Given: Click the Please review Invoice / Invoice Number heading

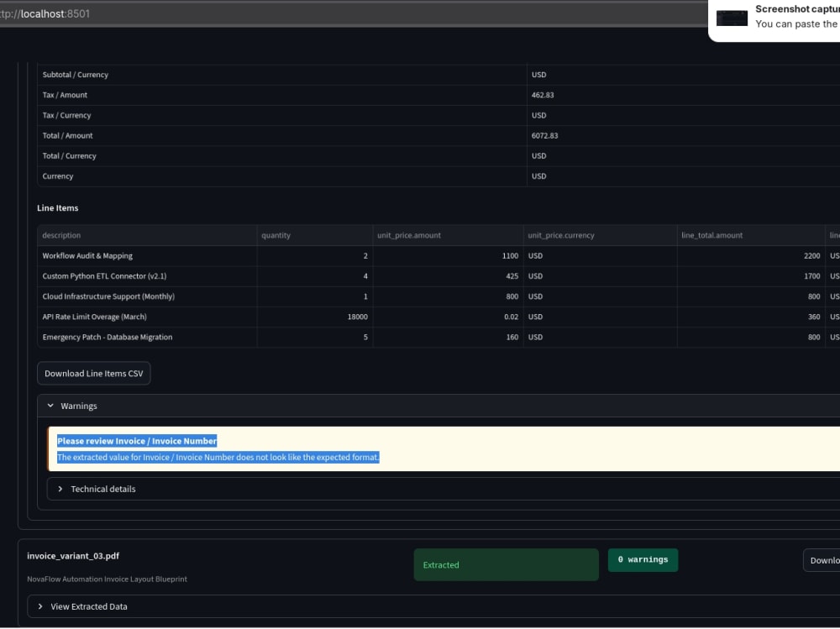Looking at the screenshot, I should coord(137,441).
